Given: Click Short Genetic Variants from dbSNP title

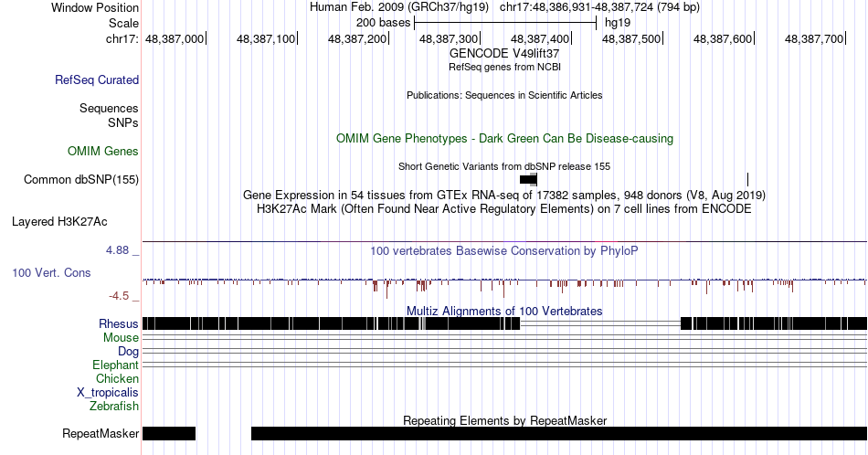Looking at the screenshot, I should click(x=504, y=166).
